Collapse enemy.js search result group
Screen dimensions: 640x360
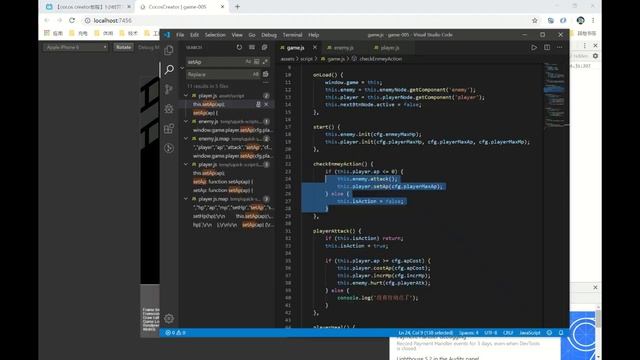coord(186,122)
